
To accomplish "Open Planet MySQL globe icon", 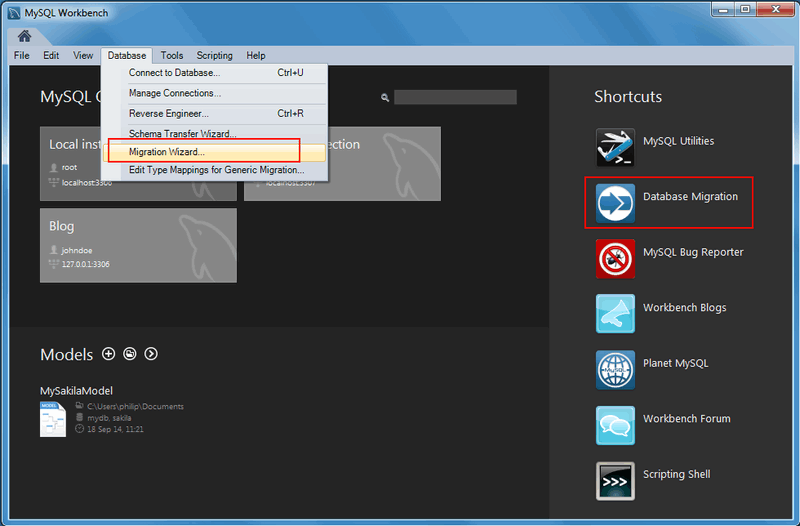I will point(615,370).
